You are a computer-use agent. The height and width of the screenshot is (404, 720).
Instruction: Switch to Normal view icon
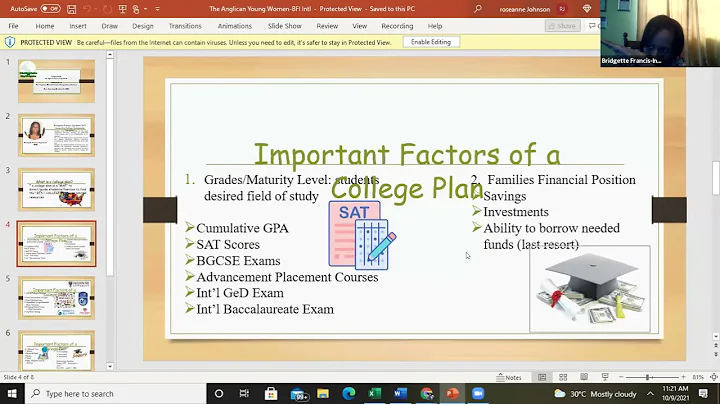pyautogui.click(x=542, y=377)
